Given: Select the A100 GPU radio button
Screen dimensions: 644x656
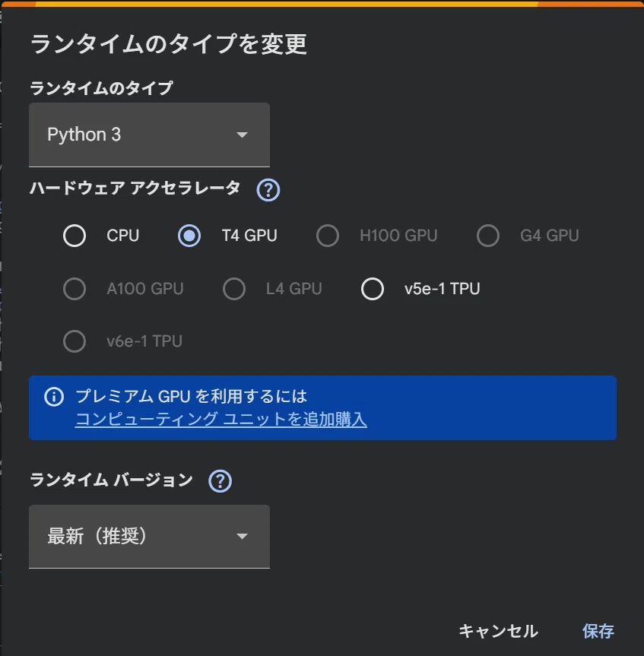Looking at the screenshot, I should pos(75,289).
